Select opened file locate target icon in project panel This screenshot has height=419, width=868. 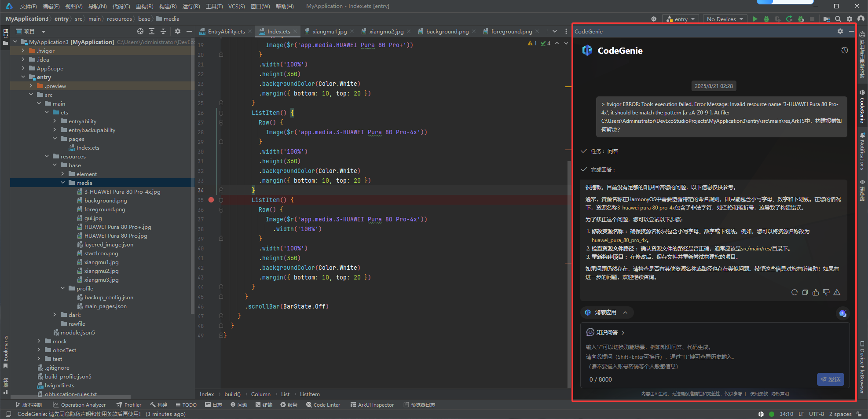(140, 31)
